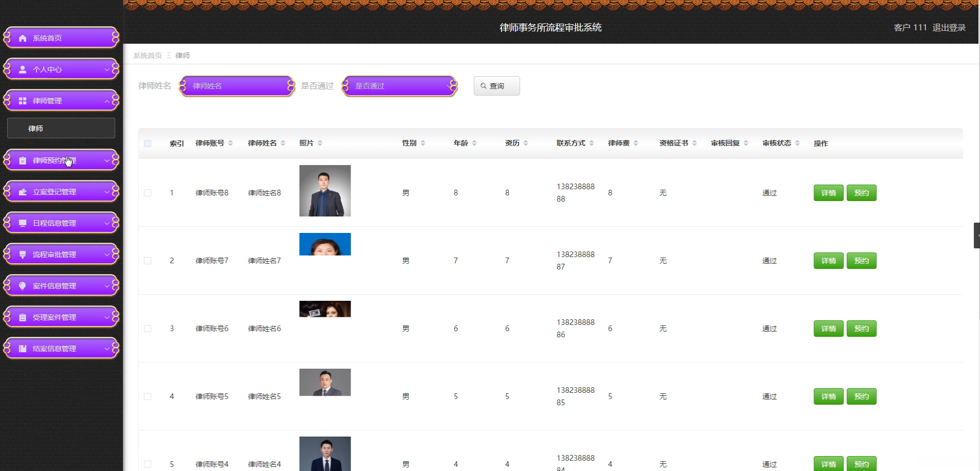Image resolution: width=980 pixels, height=471 pixels.
Task: Focus the 律师姓名 search input
Action: tap(237, 86)
